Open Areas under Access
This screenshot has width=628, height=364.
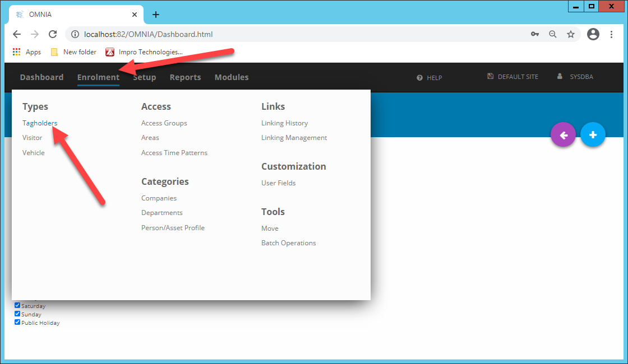(x=150, y=138)
